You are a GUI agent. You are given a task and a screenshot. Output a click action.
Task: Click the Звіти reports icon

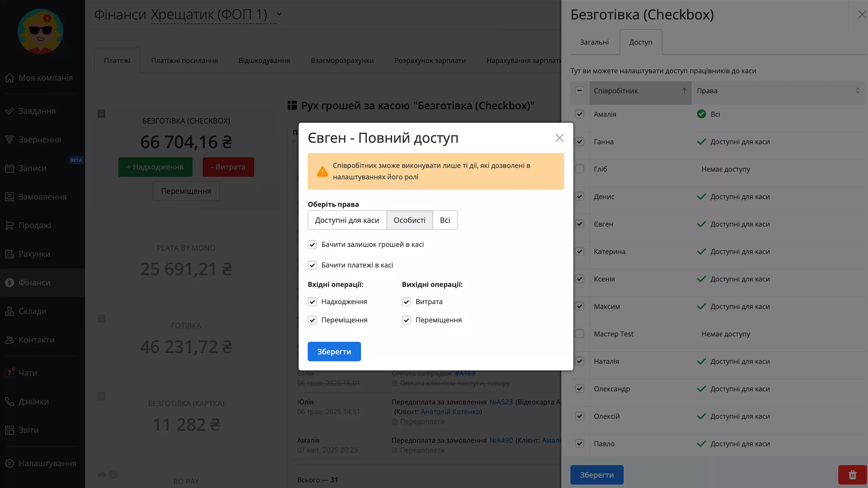coord(9,430)
